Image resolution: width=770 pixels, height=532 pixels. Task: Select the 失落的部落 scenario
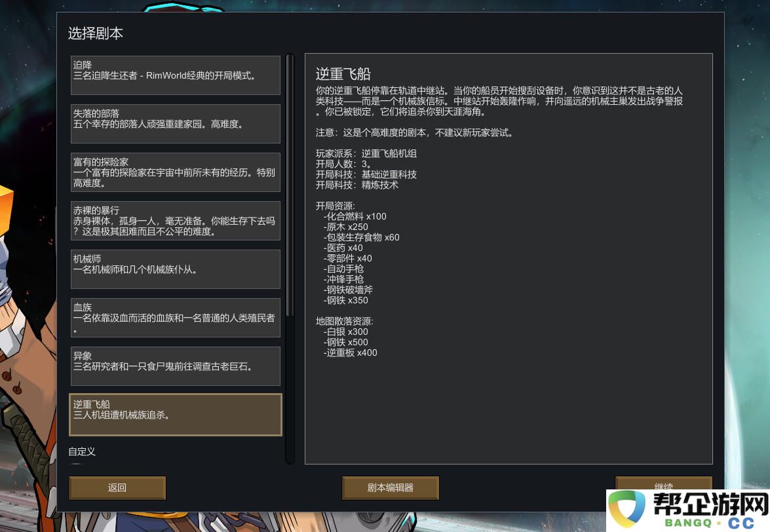coord(176,124)
